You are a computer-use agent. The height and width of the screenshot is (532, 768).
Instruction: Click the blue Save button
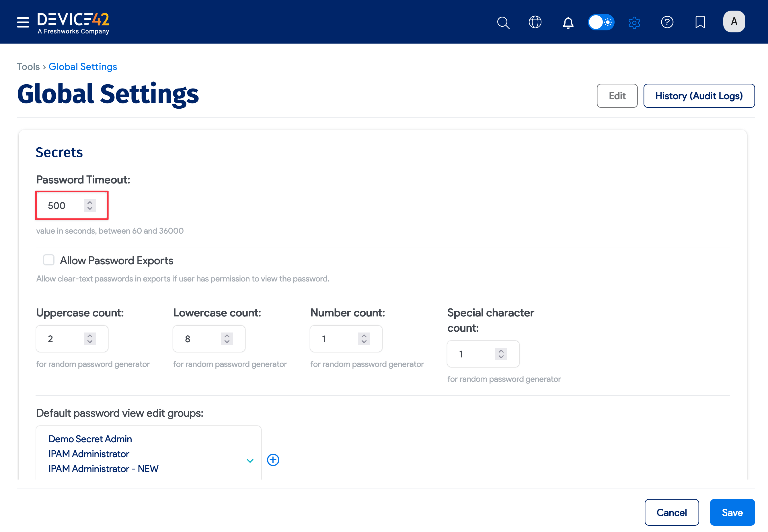(732, 512)
